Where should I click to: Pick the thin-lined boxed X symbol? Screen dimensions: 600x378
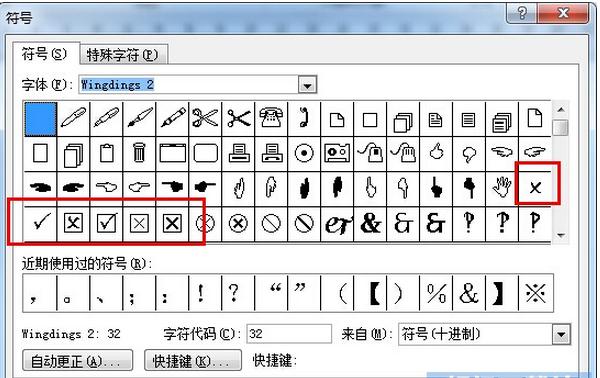point(139,223)
